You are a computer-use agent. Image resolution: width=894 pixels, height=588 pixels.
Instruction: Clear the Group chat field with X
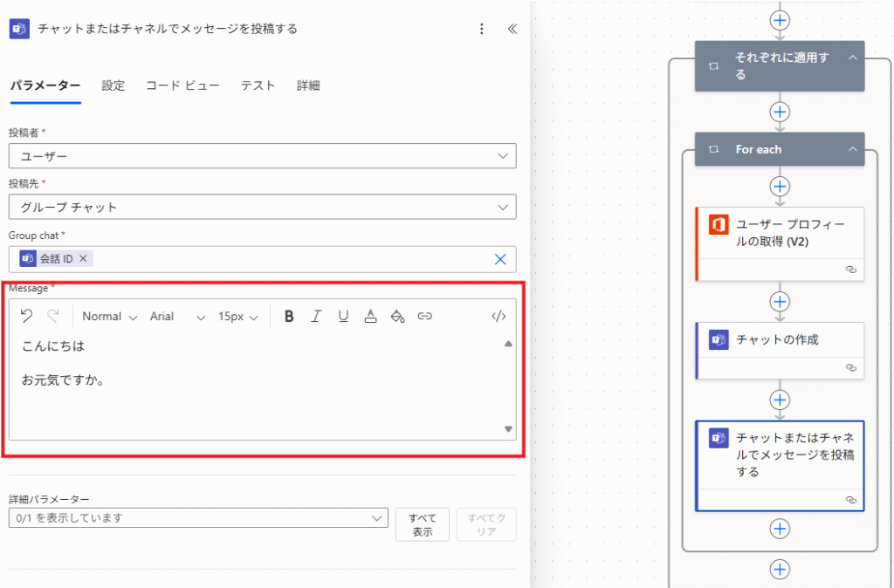500,259
